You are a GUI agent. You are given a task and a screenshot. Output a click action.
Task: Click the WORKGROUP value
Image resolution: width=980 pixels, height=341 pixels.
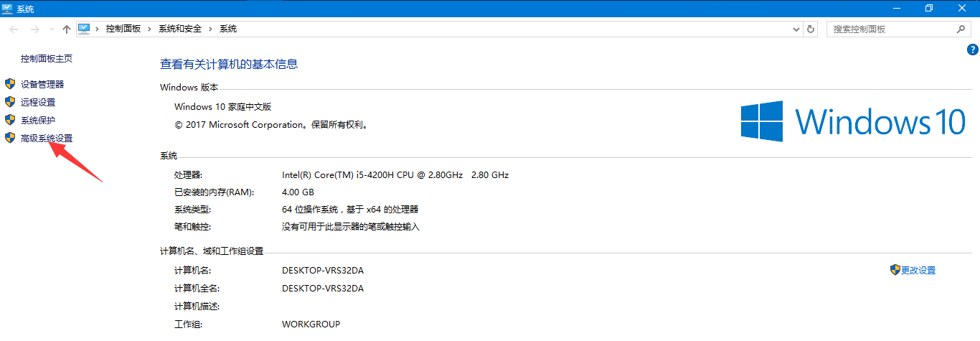tap(311, 324)
